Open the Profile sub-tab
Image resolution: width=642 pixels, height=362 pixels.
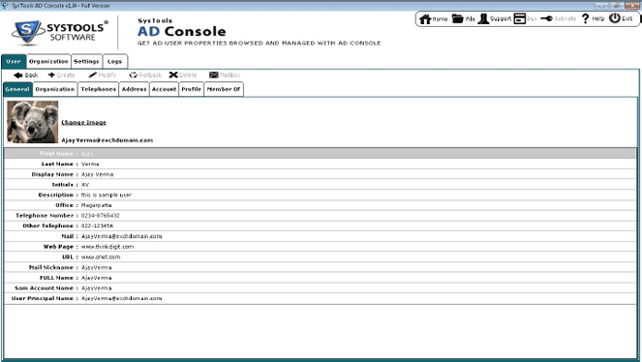191,89
